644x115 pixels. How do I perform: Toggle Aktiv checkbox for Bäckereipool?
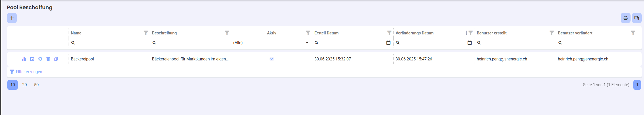(272, 59)
